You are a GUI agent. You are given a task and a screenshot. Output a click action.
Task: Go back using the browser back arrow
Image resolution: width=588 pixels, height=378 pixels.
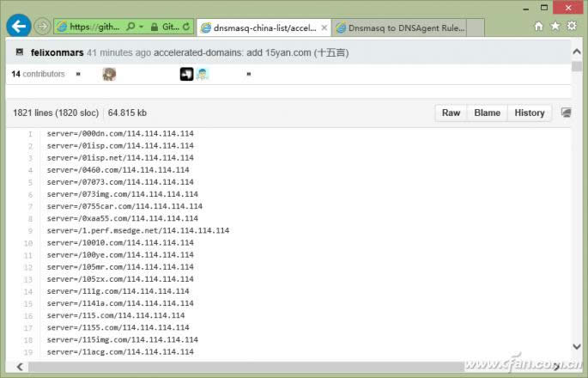click(19, 27)
